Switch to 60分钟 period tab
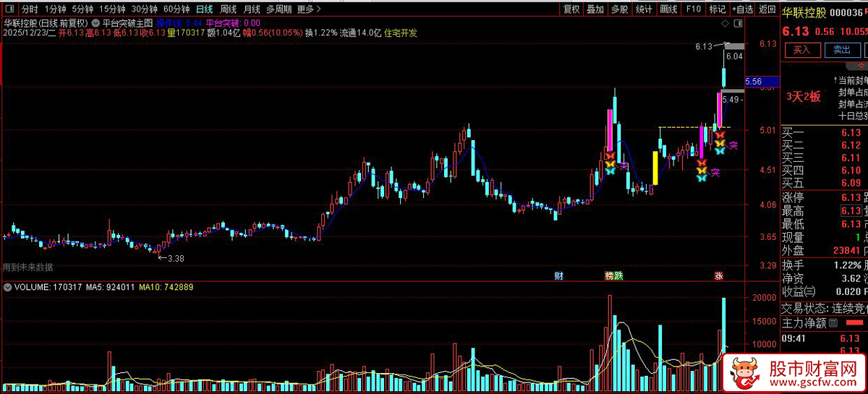The image size is (868, 394). [176, 9]
